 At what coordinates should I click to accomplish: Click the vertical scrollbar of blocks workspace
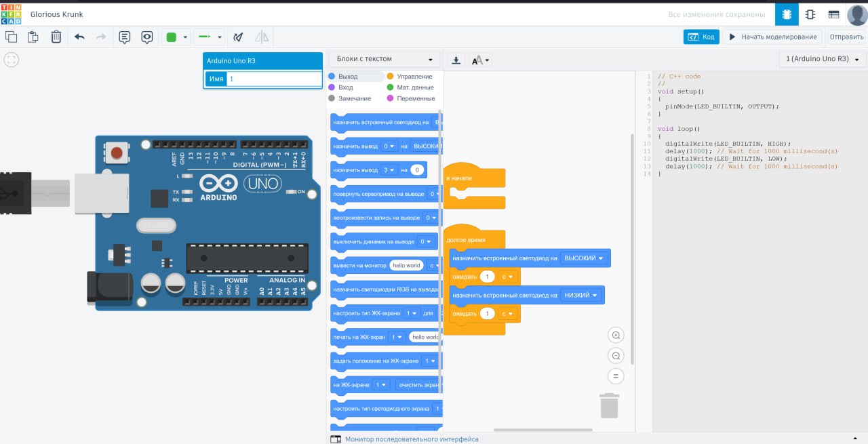(632, 248)
